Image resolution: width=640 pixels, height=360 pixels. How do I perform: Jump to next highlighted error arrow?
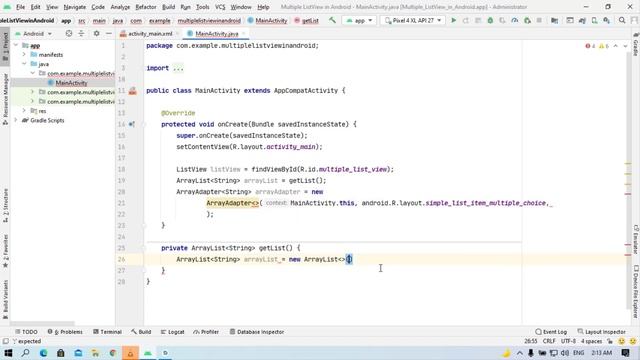[x=625, y=46]
